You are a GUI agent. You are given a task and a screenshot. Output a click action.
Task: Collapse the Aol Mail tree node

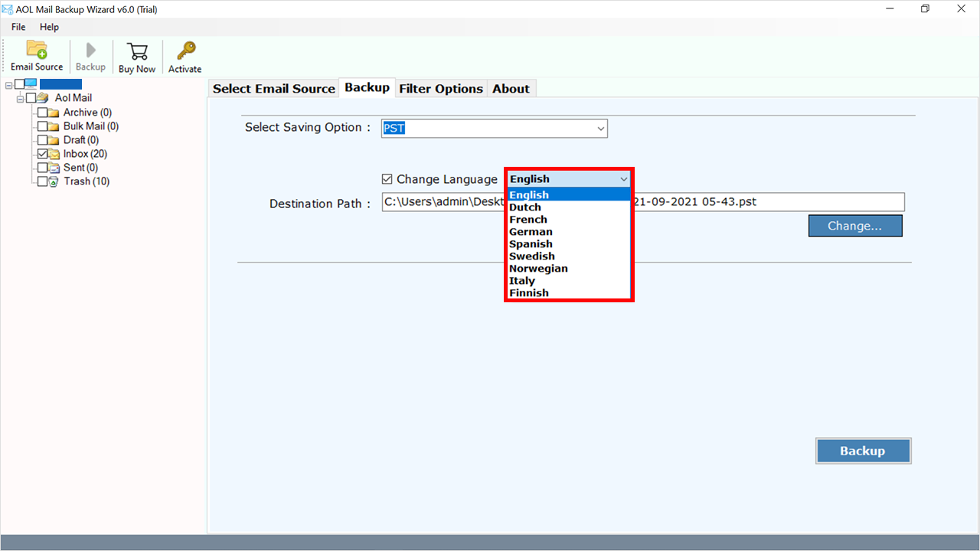(x=20, y=98)
